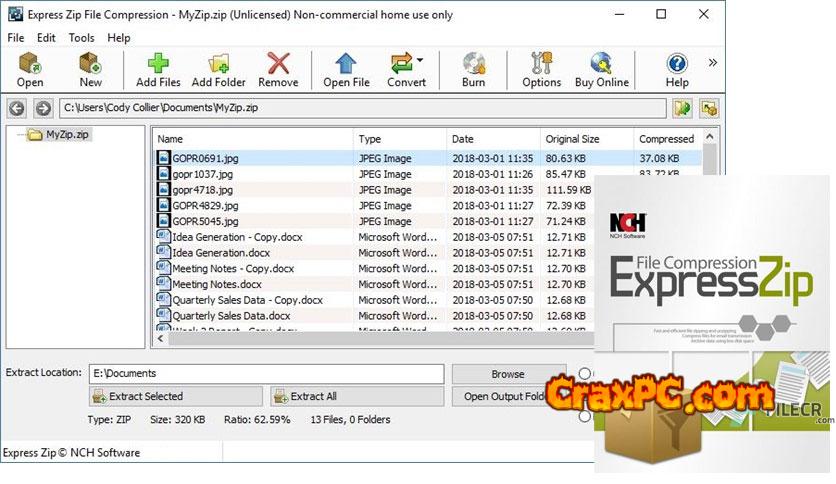Click the 37.08 KB compressed size cell

[x=660, y=158]
